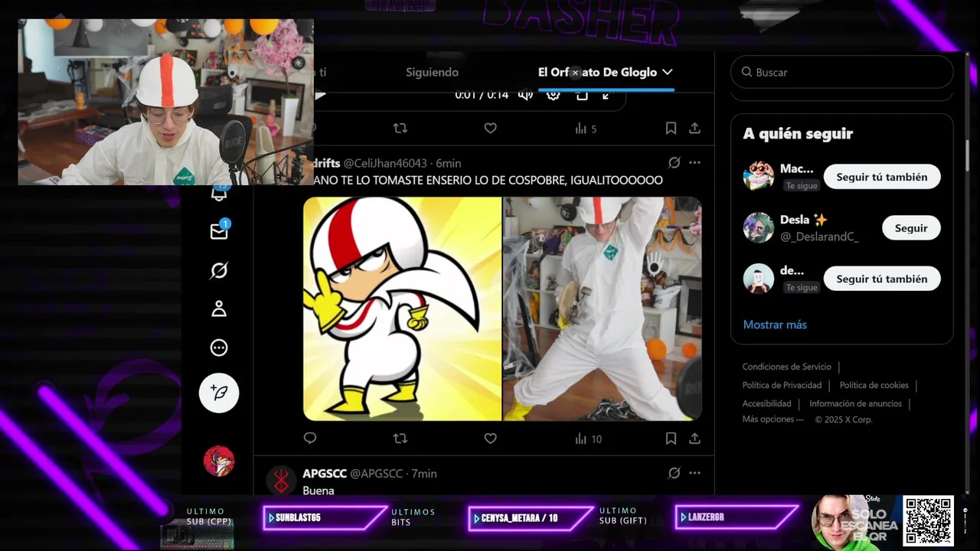Repost the CeliJhan46043 Kick Buttowski post

click(400, 439)
